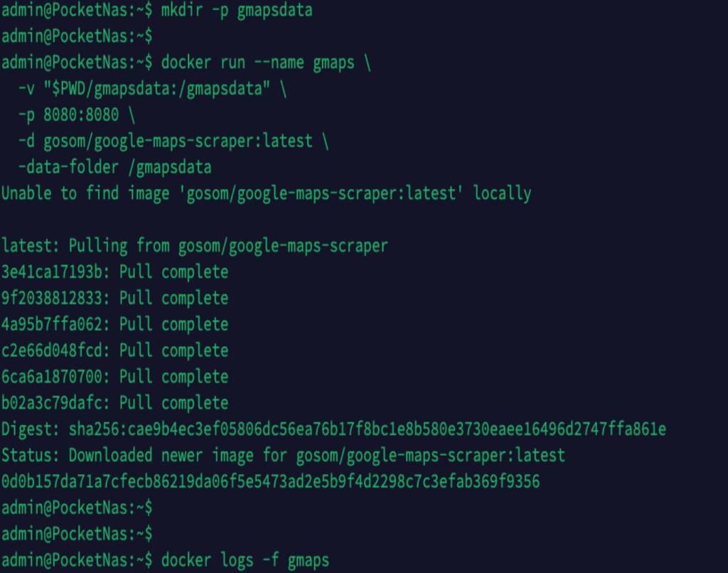728x573 pixels.
Task: Click the layer ID 3e41ca17193b
Action: click(x=55, y=272)
